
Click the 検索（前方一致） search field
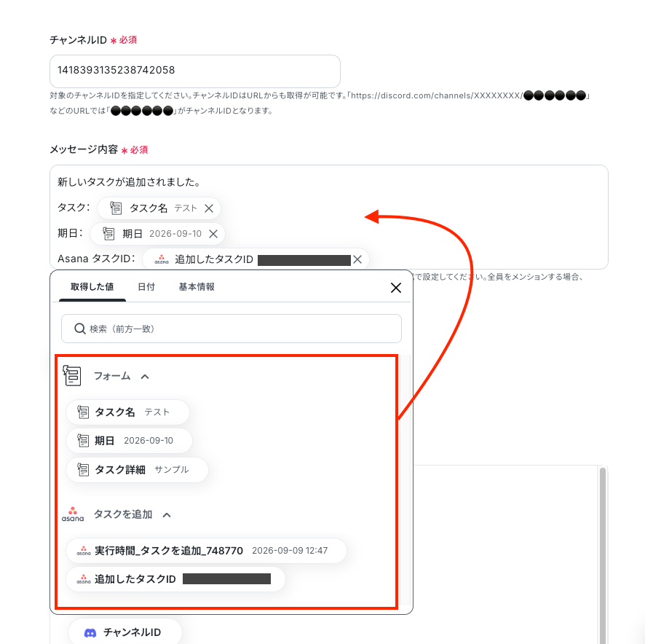232,329
